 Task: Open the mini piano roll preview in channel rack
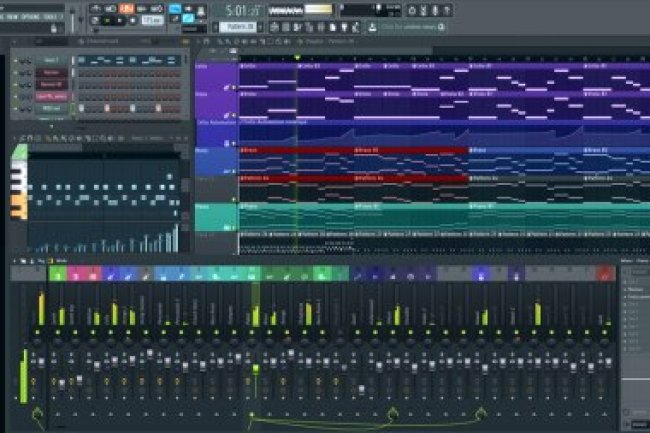pos(130,61)
